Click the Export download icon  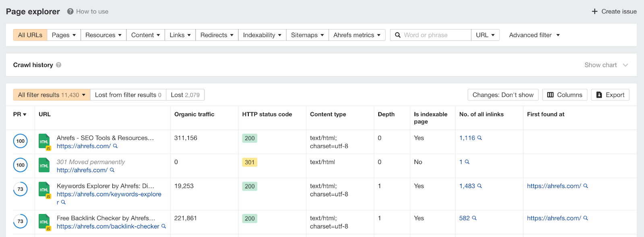point(599,95)
